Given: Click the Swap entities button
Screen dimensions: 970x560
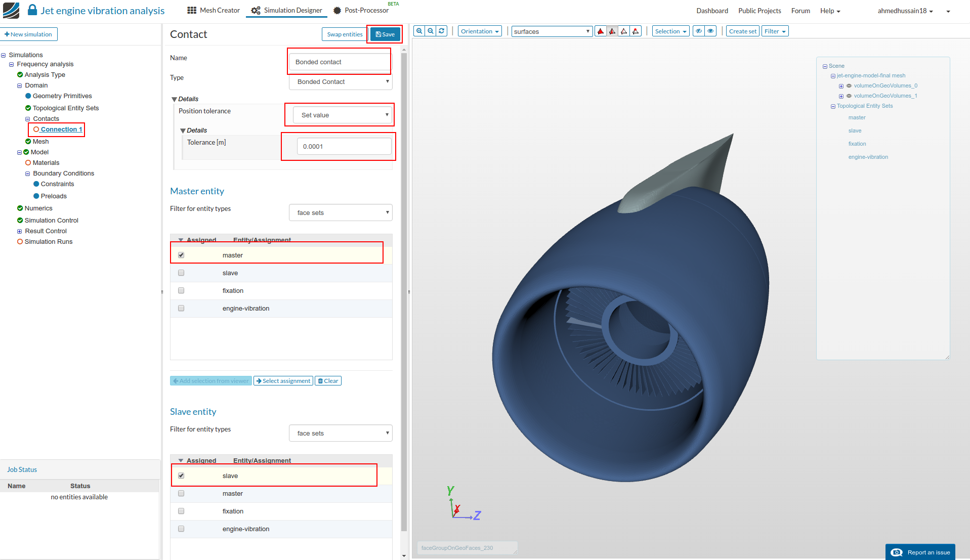Looking at the screenshot, I should click(x=345, y=34).
